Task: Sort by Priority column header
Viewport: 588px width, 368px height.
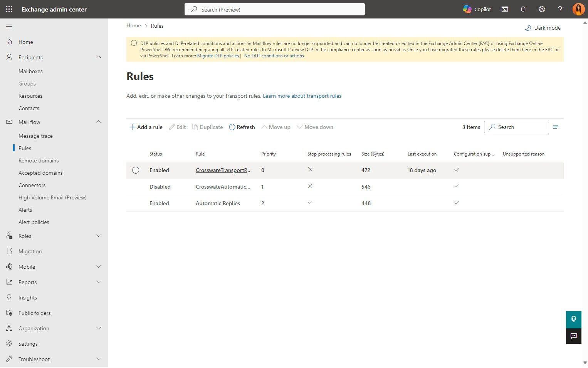Action: pyautogui.click(x=269, y=154)
